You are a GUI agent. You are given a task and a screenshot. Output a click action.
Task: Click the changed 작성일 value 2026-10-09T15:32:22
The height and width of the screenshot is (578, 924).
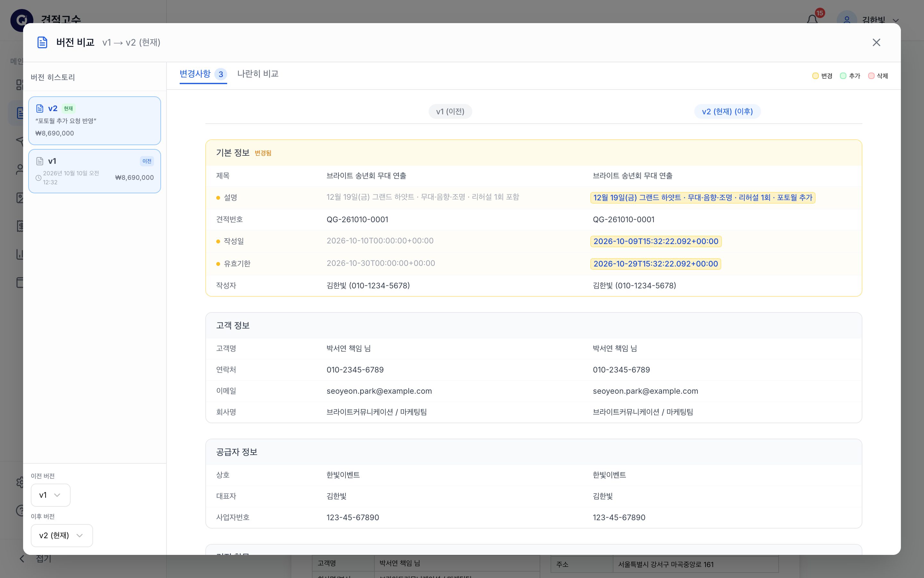tap(656, 241)
